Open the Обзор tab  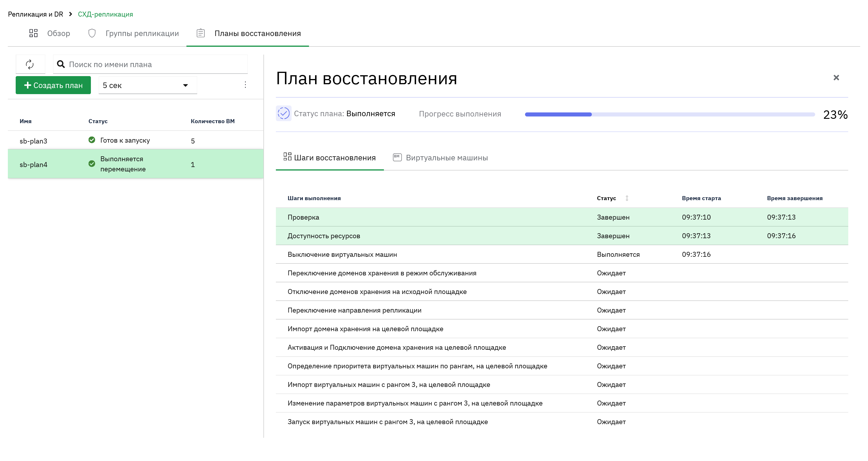[50, 33]
